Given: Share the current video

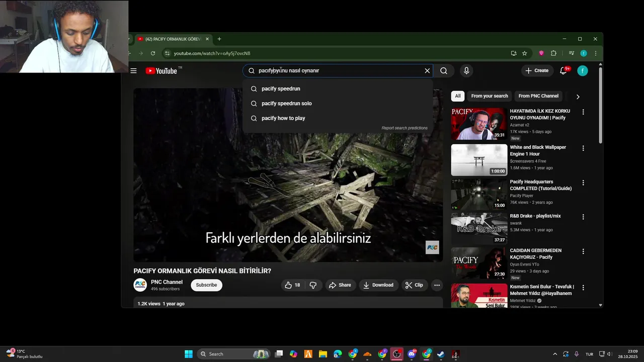Looking at the screenshot, I should 340,285.
